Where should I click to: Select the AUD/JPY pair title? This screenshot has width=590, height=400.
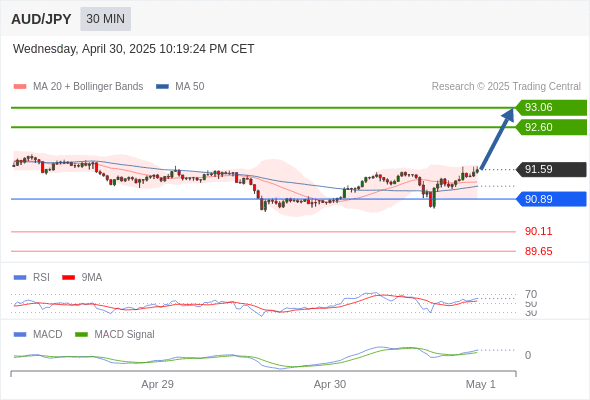click(41, 19)
